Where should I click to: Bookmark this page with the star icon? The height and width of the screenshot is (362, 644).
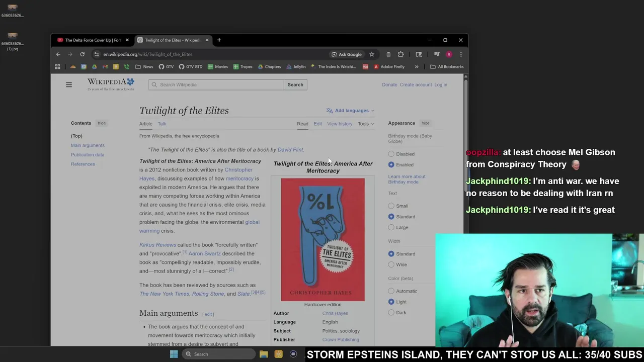[372, 54]
